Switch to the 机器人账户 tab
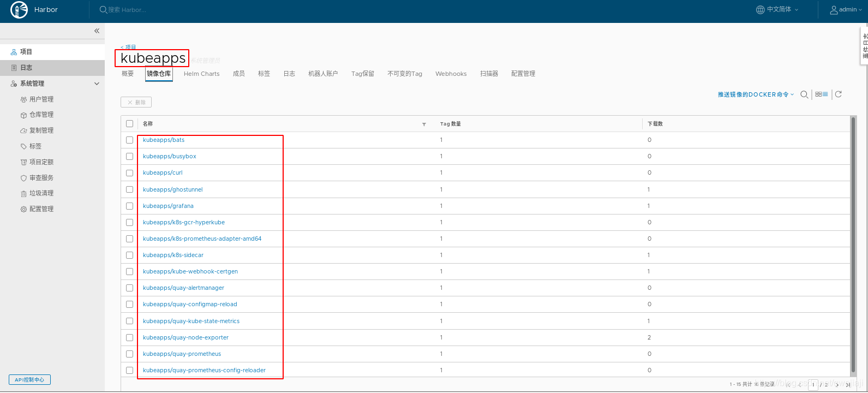This screenshot has width=868, height=393. click(x=323, y=74)
